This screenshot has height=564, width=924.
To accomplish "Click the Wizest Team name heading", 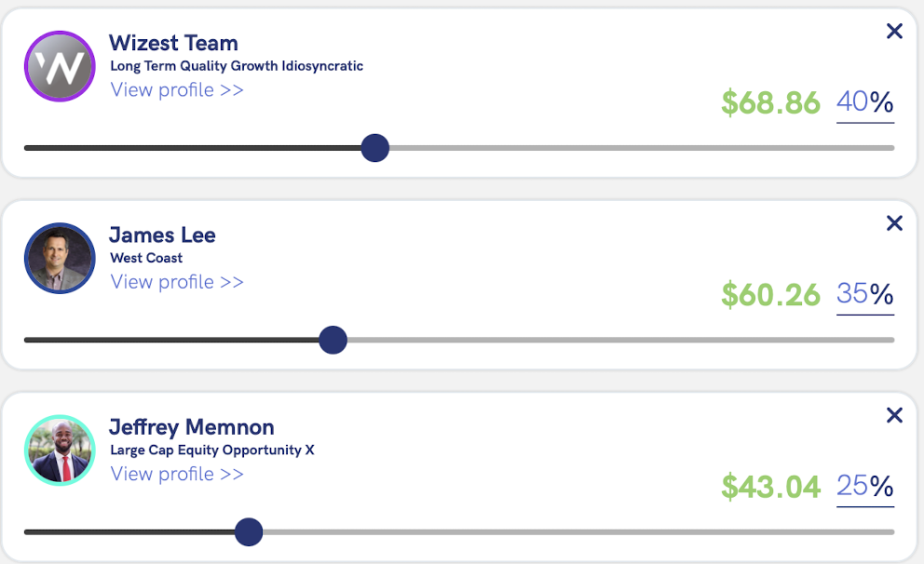I will (x=173, y=43).
